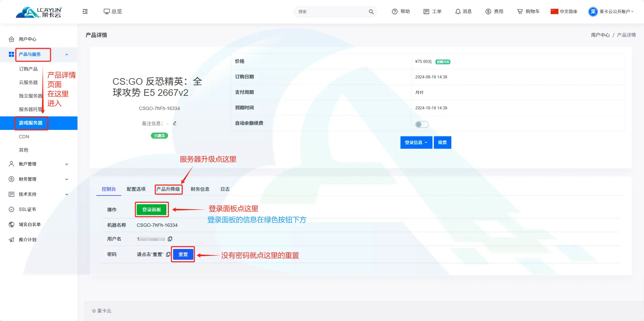Click the 财务管理 dollar icon
Viewport: 644px width, 321px height.
point(11,179)
